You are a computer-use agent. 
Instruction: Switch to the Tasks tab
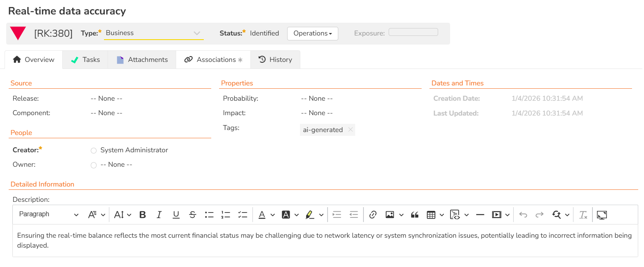[85, 60]
